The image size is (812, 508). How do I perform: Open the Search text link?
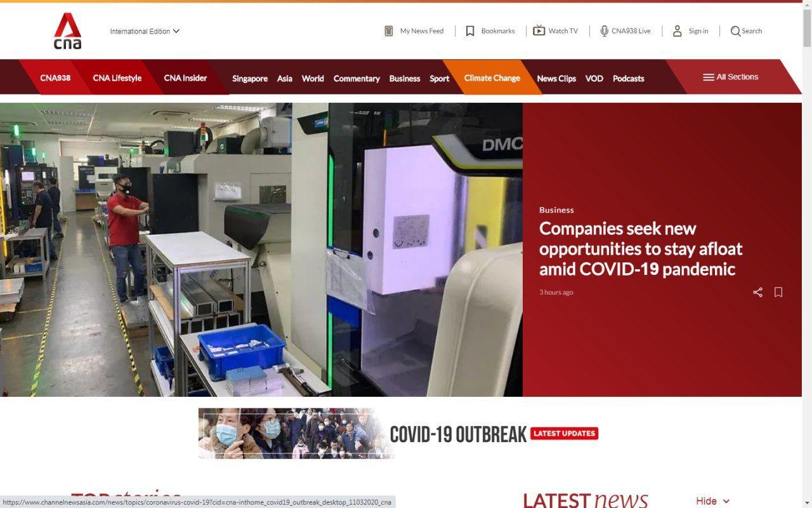[752, 30]
